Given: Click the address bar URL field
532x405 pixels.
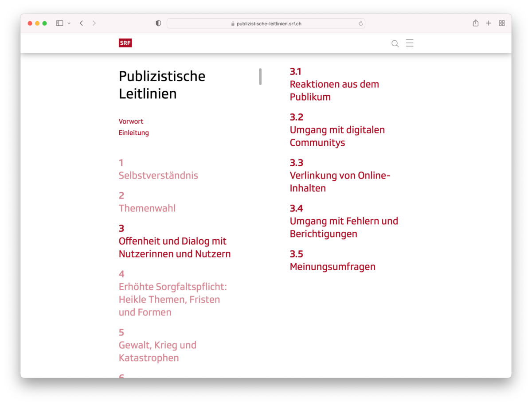Looking at the screenshot, I should (266, 23).
